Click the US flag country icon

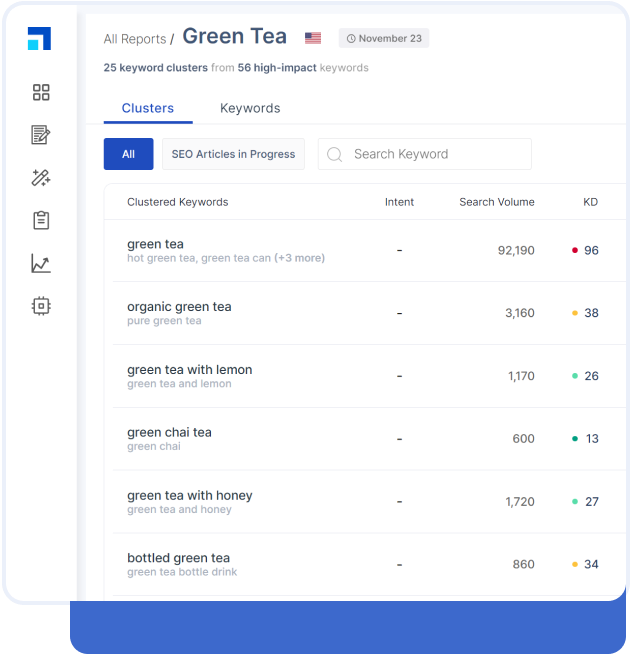(x=313, y=38)
